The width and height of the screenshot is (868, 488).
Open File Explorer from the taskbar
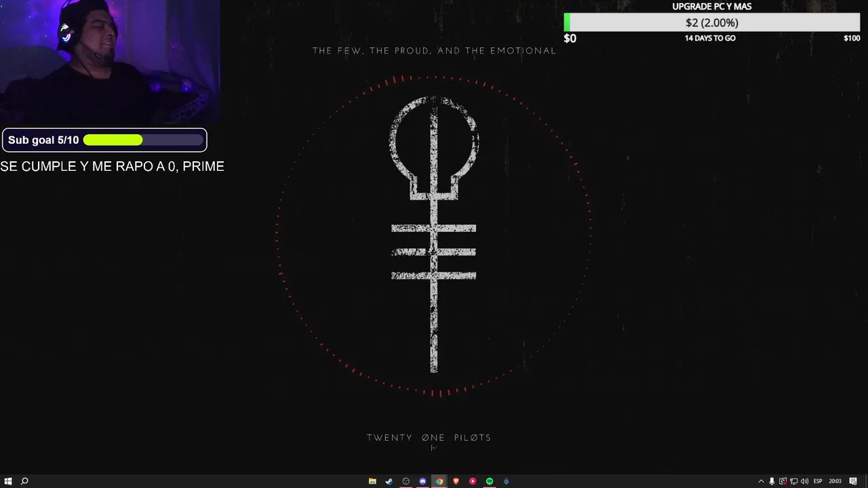372,481
